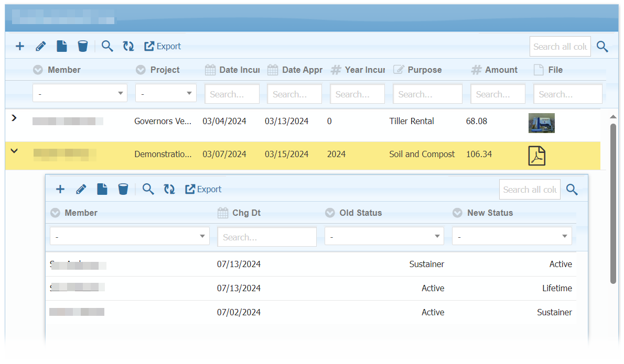The height and width of the screenshot is (364, 624).
Task: Click the refresh icon in main toolbar
Action: coord(128,46)
